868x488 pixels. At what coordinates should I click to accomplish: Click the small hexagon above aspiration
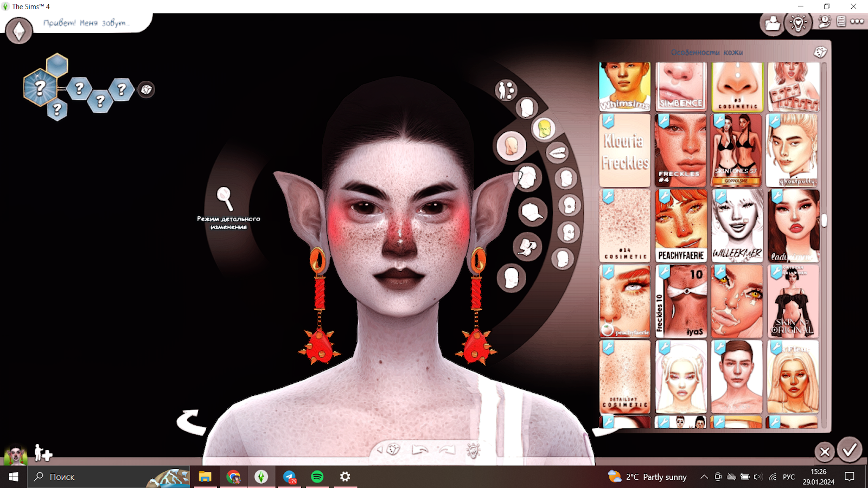pos(57,66)
